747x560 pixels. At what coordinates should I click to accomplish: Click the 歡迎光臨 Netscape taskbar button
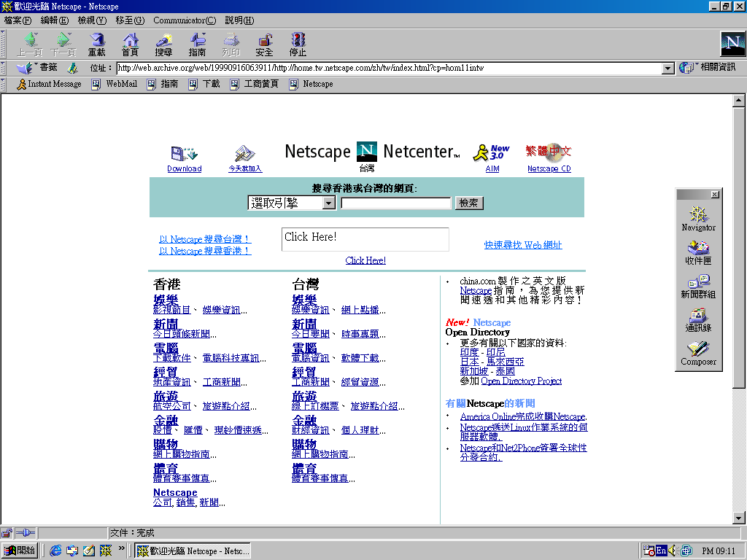[193, 551]
